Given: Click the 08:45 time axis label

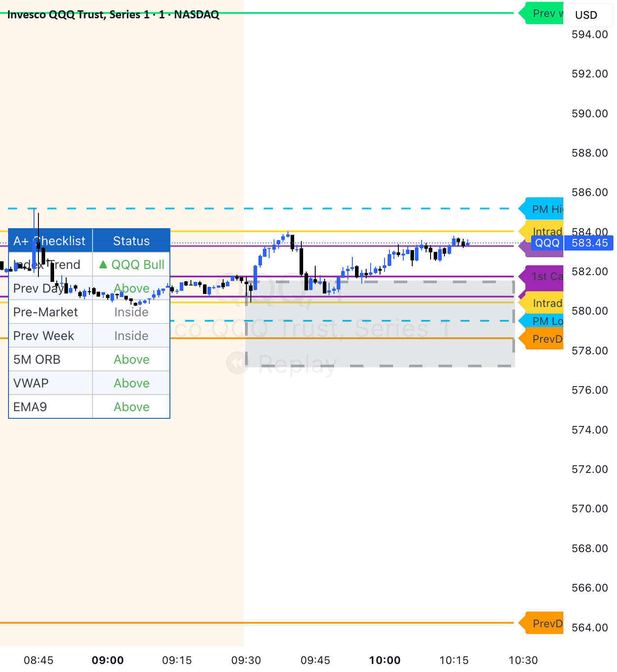Looking at the screenshot, I should pyautogui.click(x=38, y=660).
